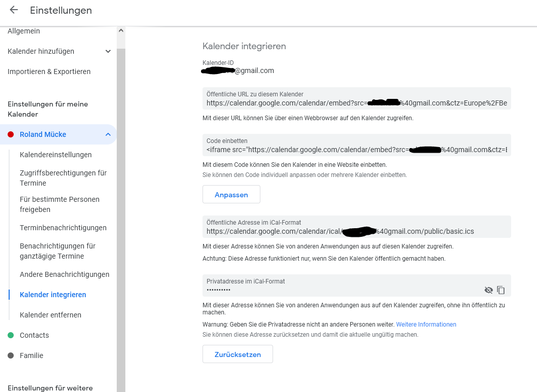Viewport: 537px width, 392px height.
Task: Go back with the arrow icon
Action: tap(14, 10)
